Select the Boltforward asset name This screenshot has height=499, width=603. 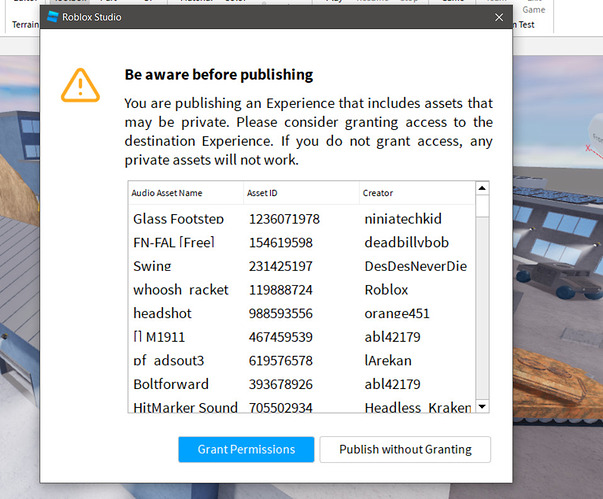171,384
